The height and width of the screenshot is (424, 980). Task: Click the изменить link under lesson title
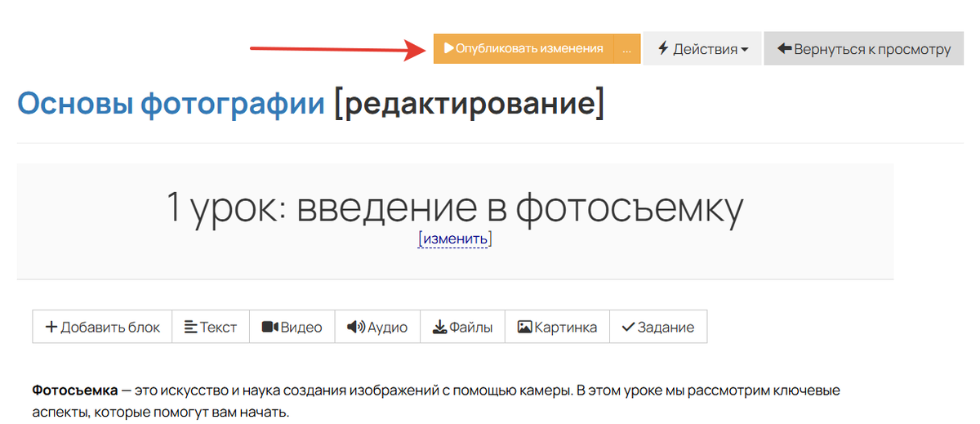pyautogui.click(x=455, y=239)
